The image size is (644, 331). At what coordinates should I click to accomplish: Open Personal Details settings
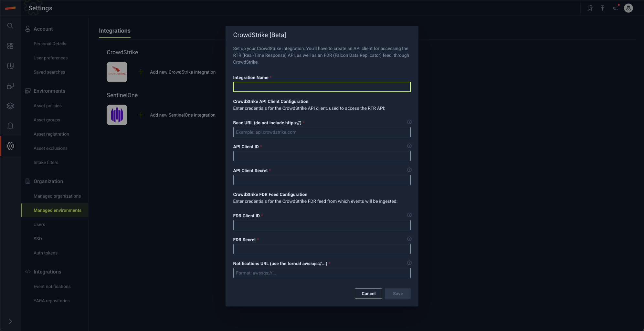tap(50, 44)
